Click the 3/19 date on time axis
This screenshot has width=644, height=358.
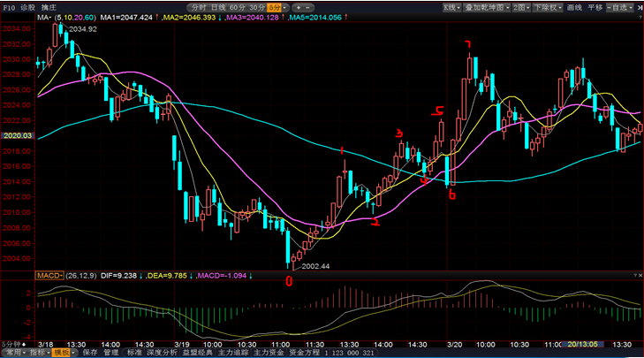tap(181, 345)
